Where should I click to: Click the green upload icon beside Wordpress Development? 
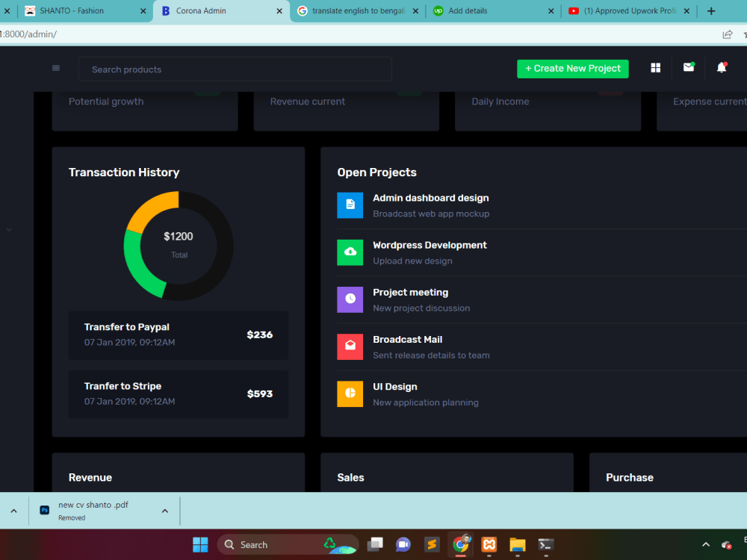[x=350, y=252]
